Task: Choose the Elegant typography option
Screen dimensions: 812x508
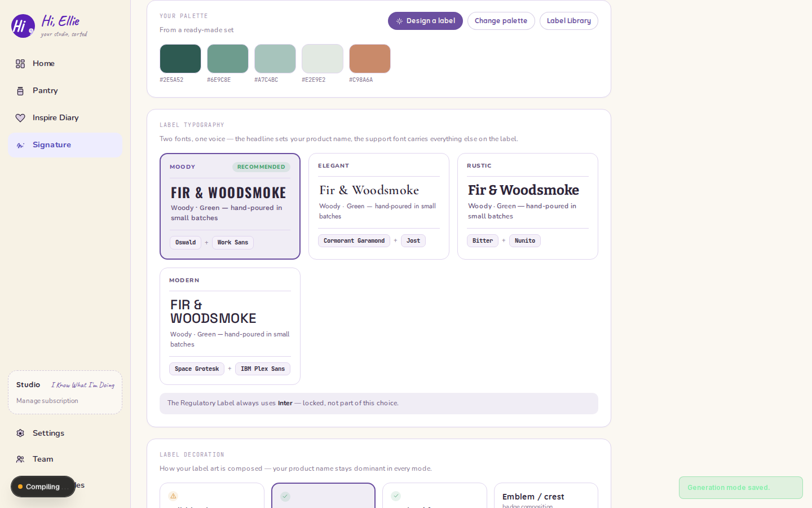Action: 379,207
